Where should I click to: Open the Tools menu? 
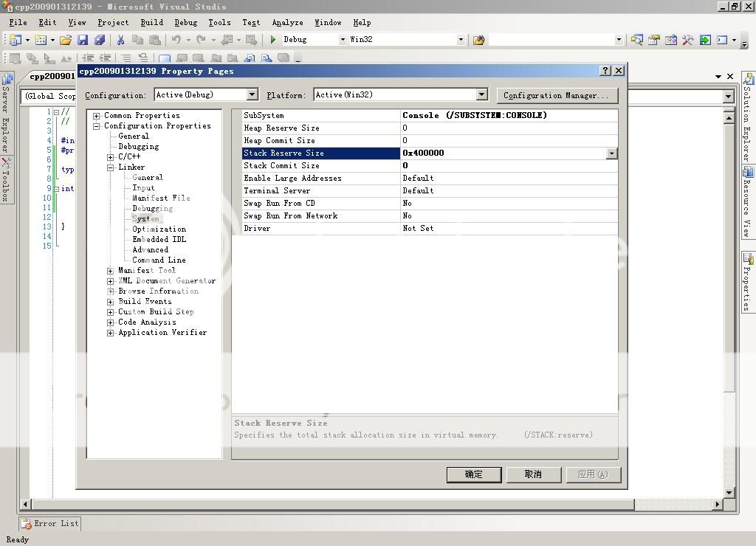click(x=219, y=22)
